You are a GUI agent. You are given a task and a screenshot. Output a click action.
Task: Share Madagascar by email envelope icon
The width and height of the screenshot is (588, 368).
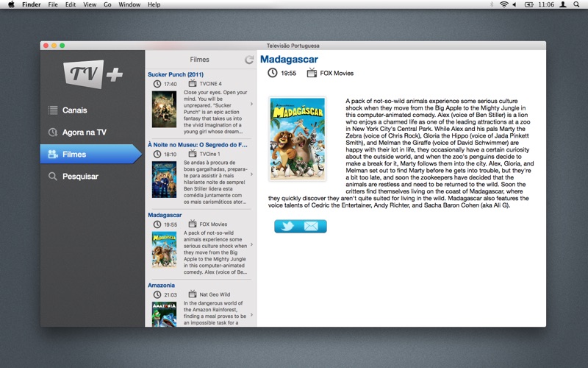(x=311, y=226)
